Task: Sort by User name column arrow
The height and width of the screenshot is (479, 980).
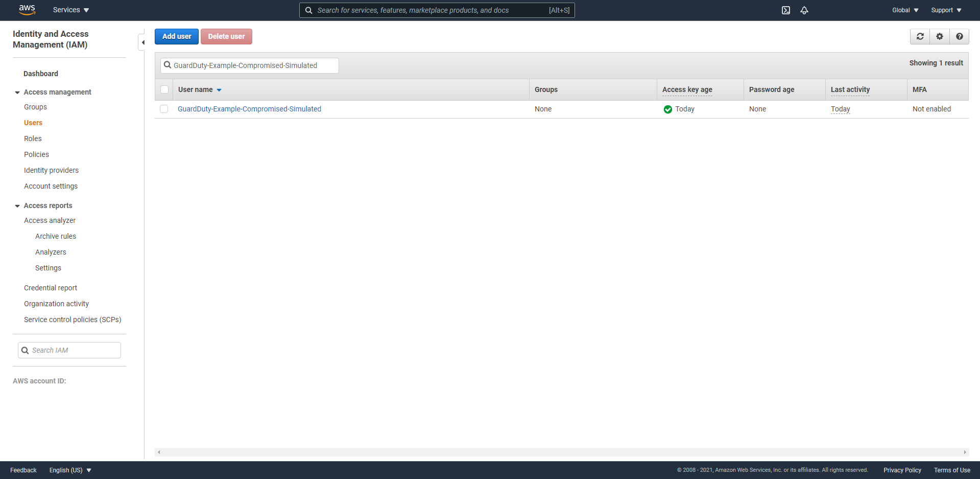Action: point(219,90)
